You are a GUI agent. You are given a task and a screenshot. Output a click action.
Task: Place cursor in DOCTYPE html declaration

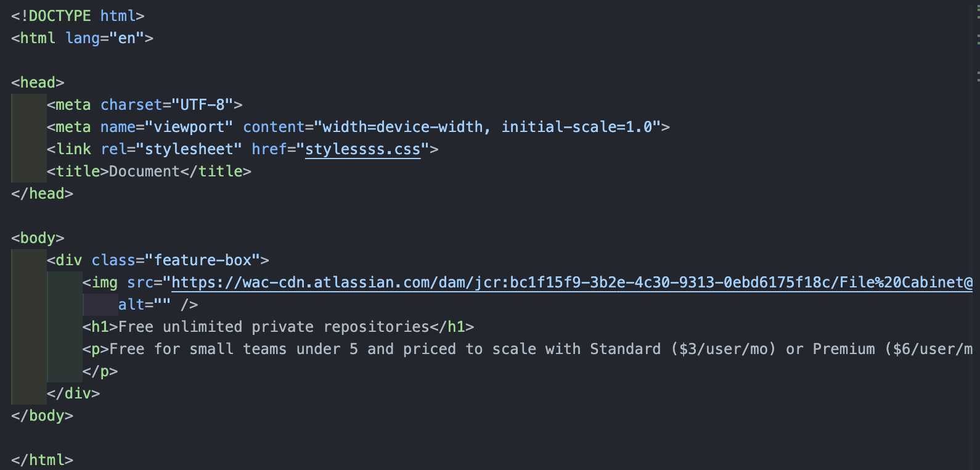pos(78,16)
